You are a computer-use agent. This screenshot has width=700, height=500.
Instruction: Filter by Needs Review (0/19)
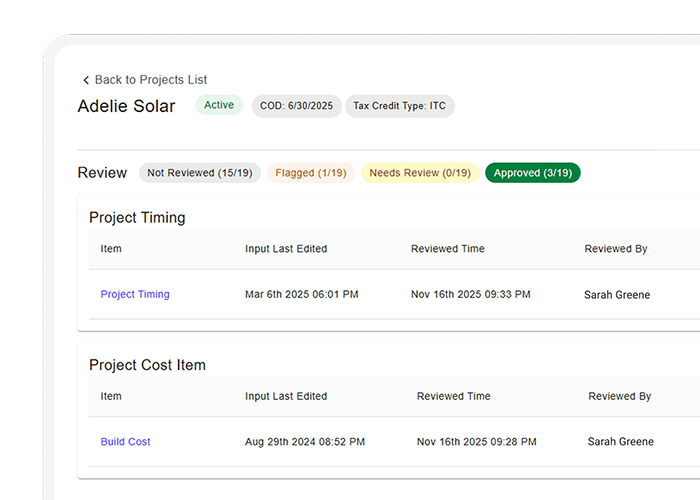click(420, 173)
